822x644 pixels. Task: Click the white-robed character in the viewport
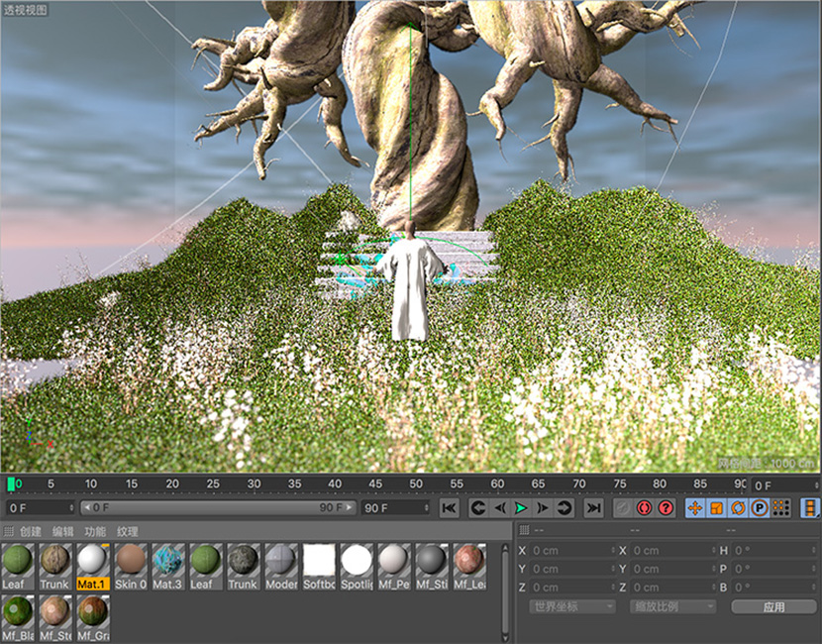[x=409, y=283]
